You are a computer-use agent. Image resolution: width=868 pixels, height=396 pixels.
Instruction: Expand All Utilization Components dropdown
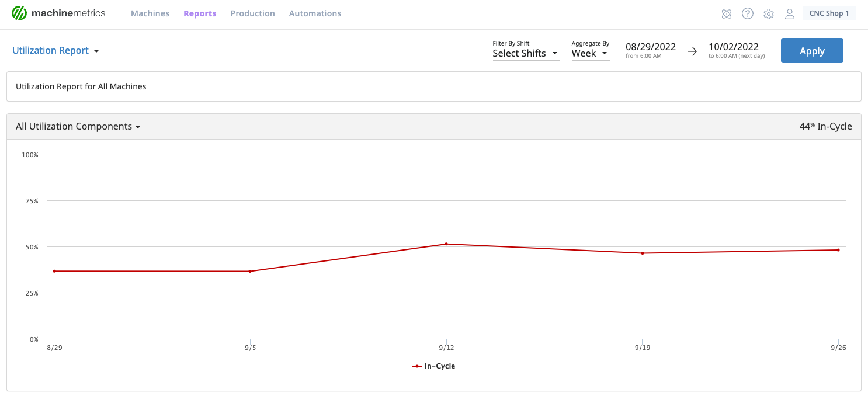point(78,126)
